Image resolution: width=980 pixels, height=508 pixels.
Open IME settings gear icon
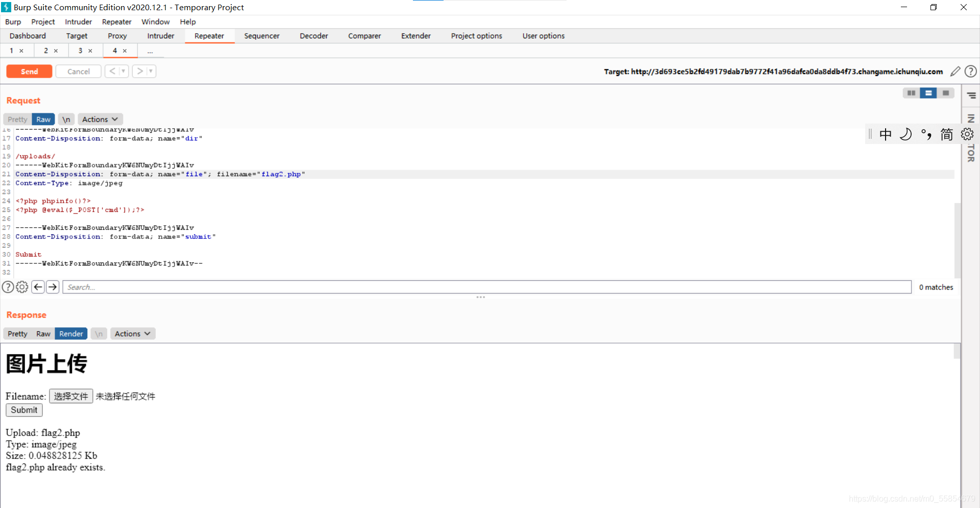coord(967,134)
